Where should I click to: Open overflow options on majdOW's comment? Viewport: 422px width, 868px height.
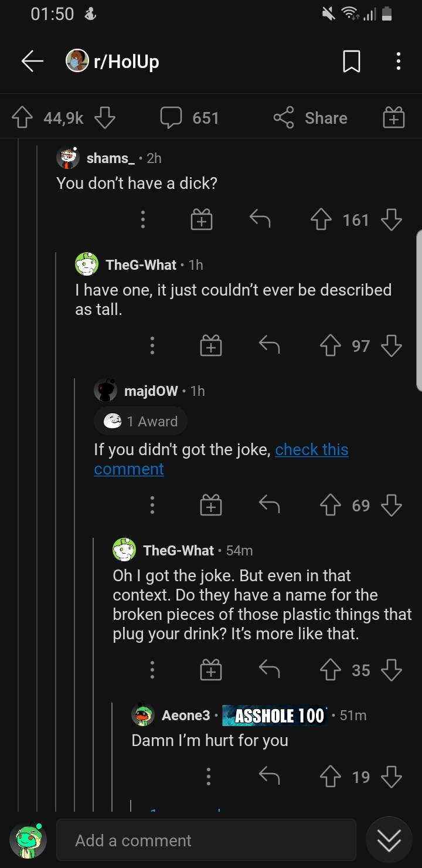pyautogui.click(x=152, y=504)
